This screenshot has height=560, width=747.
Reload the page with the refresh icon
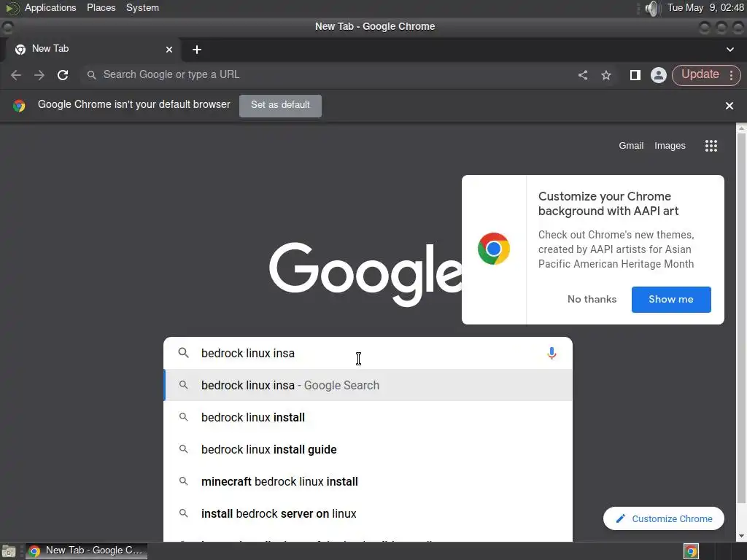(63, 75)
